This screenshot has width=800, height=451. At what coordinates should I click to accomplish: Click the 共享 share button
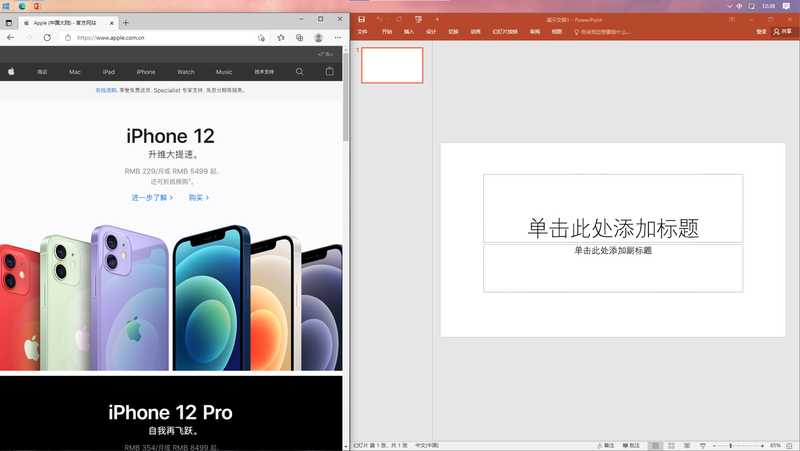click(783, 32)
